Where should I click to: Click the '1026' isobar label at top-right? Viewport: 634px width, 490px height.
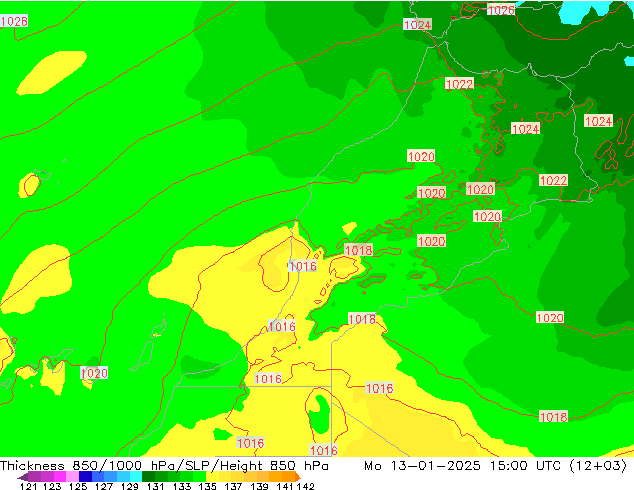tap(501, 10)
